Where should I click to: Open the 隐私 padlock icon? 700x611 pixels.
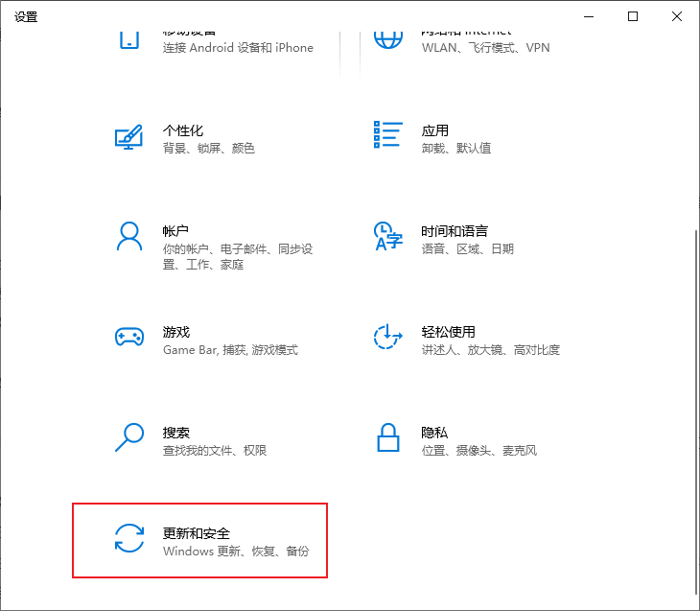tap(388, 437)
